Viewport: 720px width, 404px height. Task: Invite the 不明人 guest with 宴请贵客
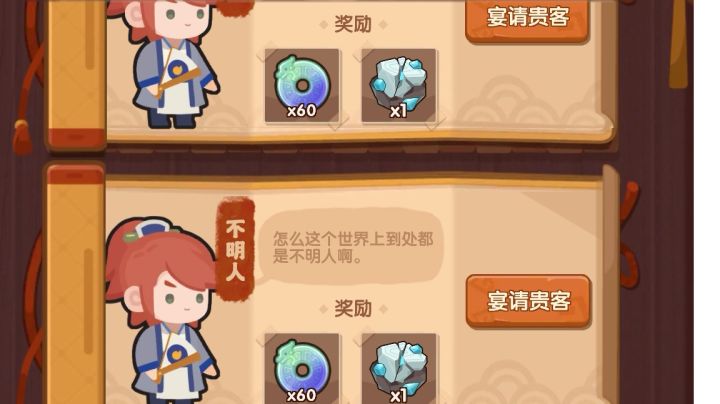pos(528,301)
